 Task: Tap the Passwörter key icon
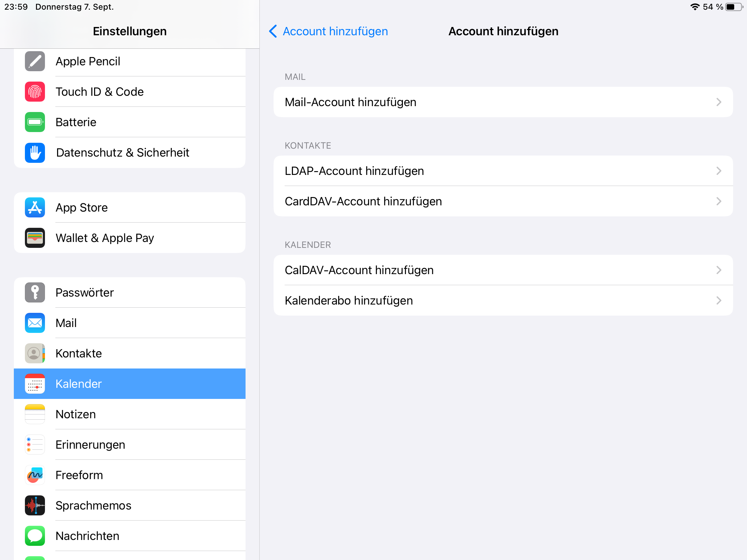(x=35, y=293)
